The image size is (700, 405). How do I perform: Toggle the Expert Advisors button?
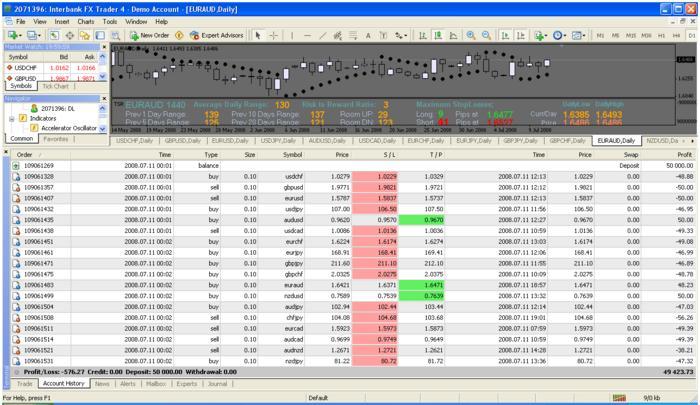pos(217,35)
